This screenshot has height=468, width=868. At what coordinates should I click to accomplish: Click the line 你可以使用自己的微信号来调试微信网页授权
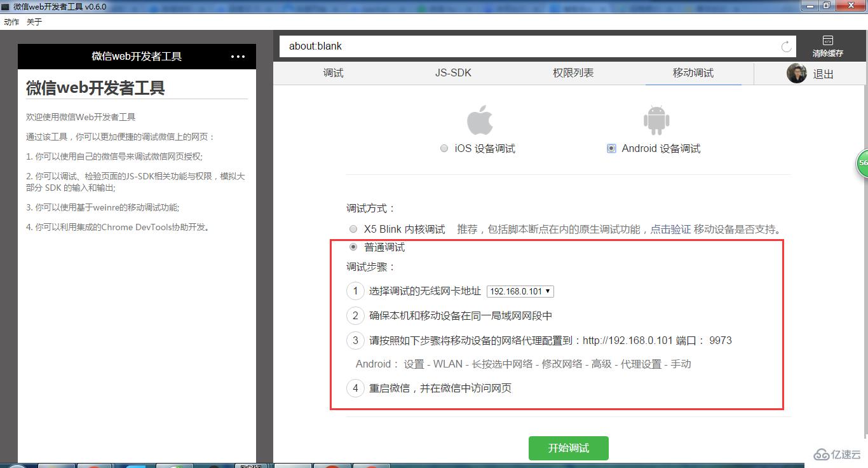point(114,156)
